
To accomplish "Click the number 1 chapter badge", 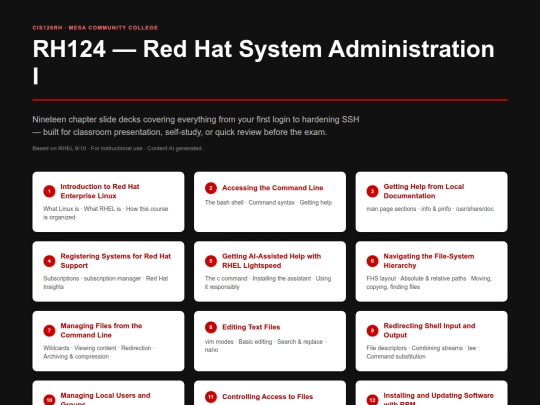I will (x=49, y=191).
